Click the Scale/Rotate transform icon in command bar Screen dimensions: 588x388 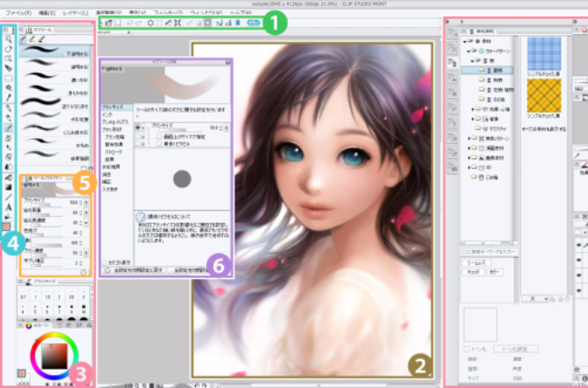coord(178,23)
